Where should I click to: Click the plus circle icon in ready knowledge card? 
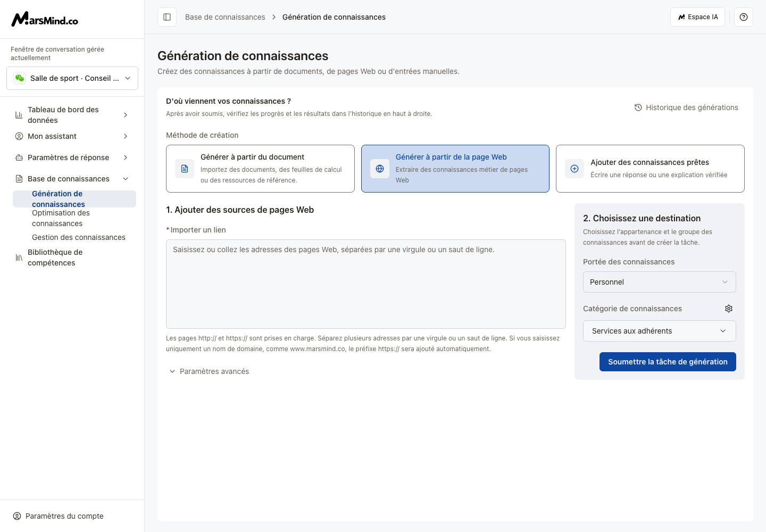coord(574,169)
